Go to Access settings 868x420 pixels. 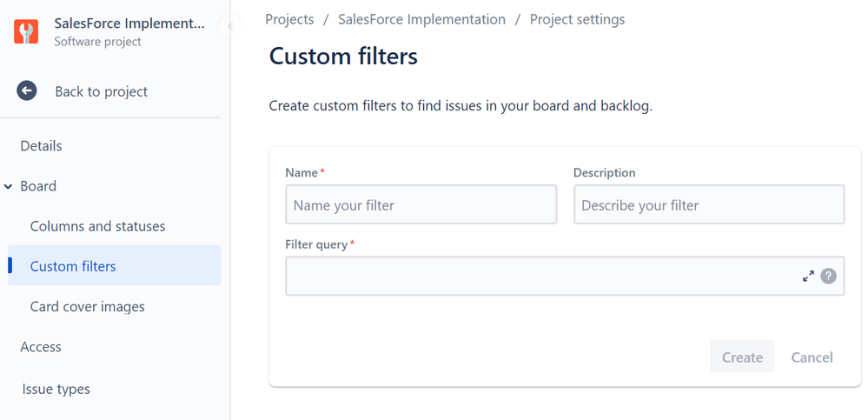41,347
